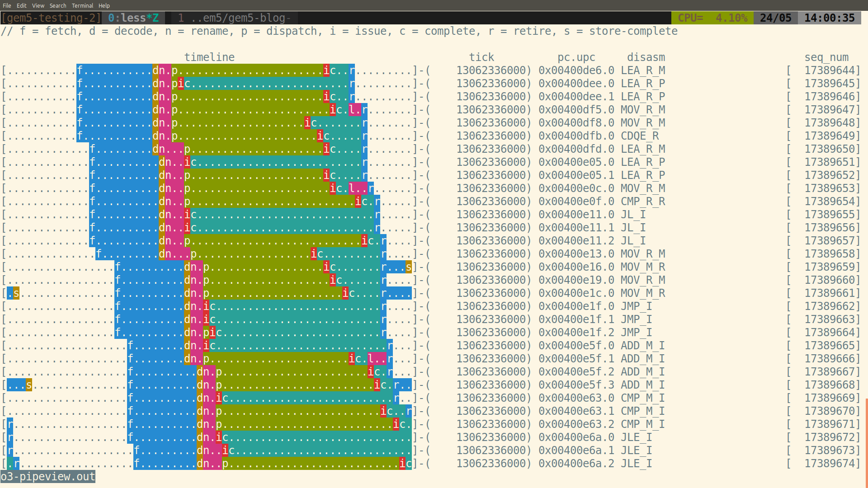This screenshot has height=488, width=868.
Task: Select address 0x00400e5f.3
Action: point(576,385)
